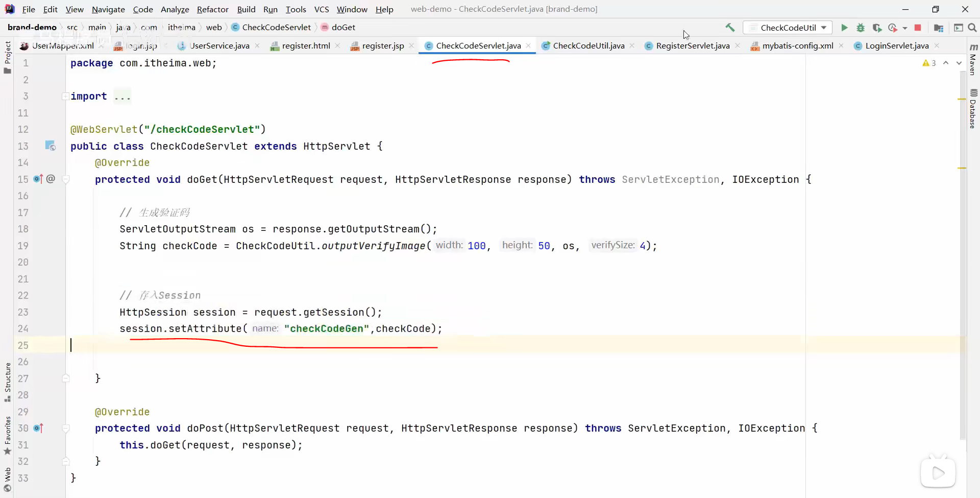980x498 pixels.
Task: Click the Run Anything icon
Action: (x=958, y=28)
